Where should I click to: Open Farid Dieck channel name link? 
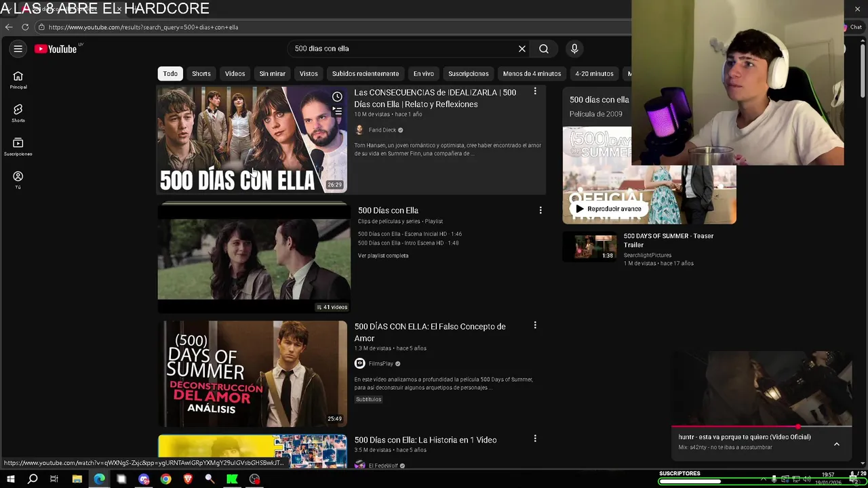coord(382,130)
